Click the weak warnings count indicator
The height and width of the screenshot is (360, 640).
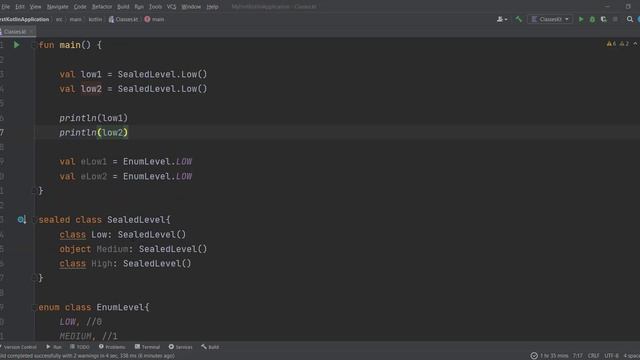[x=624, y=44]
